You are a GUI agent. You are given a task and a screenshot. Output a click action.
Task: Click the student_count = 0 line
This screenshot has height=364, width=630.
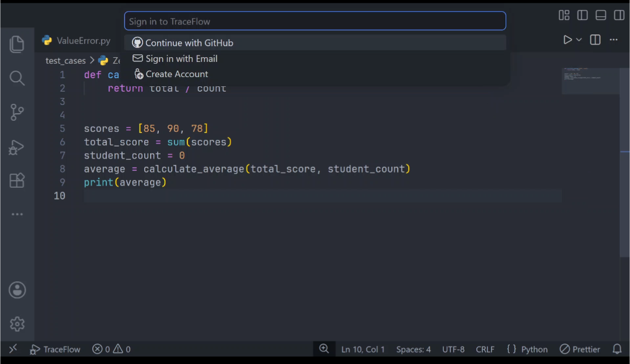134,155
